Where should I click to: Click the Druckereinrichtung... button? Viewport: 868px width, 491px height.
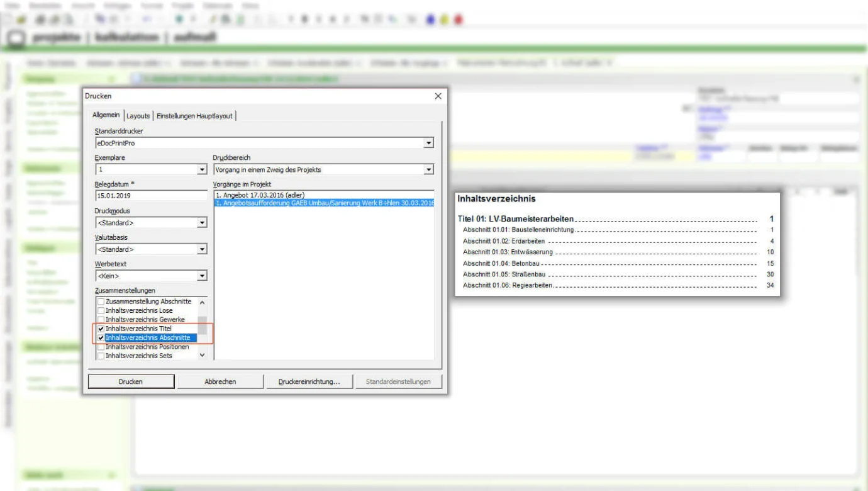pos(309,381)
